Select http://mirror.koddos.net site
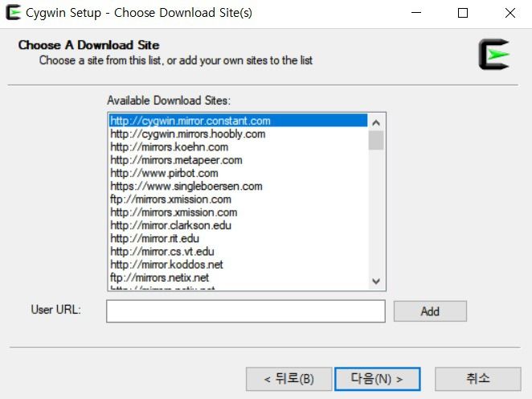532x399 pixels. coord(238,265)
